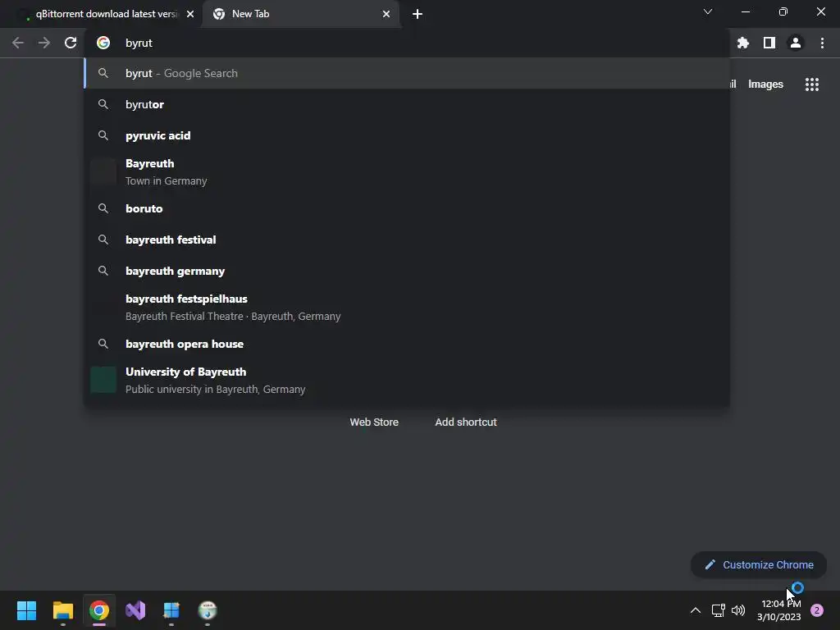
Task: Open a new tab with plus button
Action: (x=418, y=14)
